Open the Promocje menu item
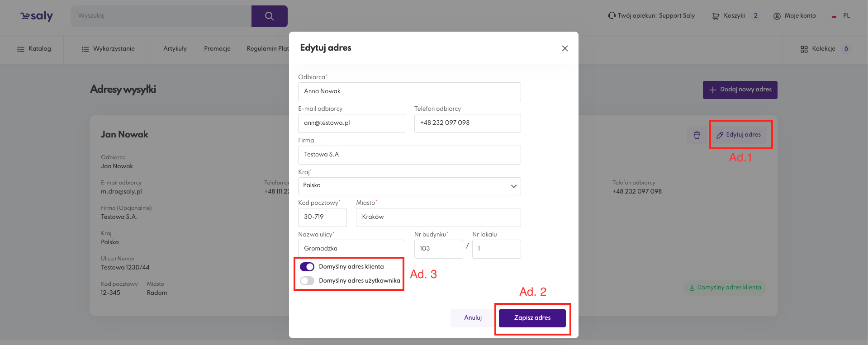 [217, 49]
